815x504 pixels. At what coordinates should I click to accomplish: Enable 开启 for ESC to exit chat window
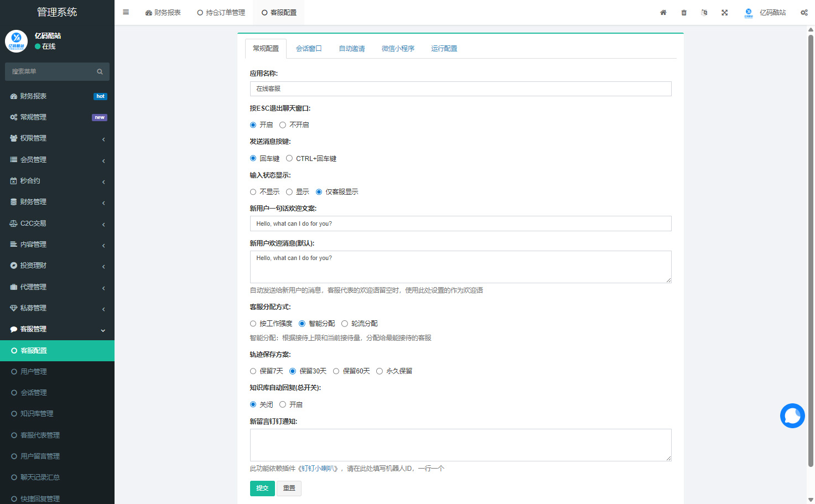pos(253,124)
